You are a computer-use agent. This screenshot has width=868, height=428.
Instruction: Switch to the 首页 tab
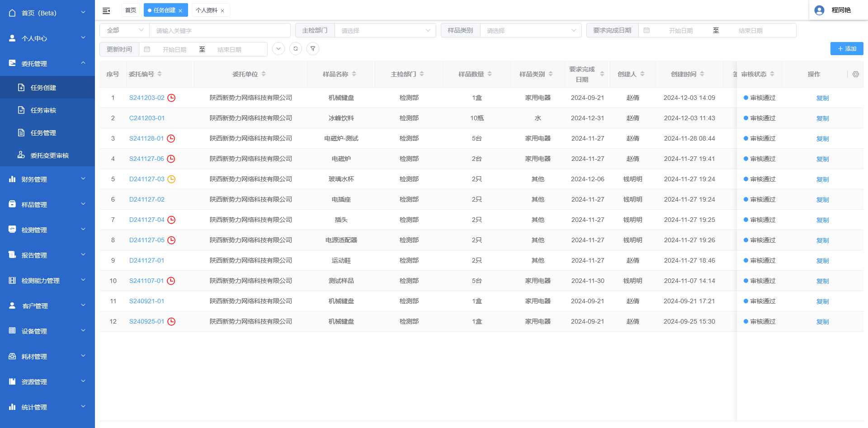[131, 10]
